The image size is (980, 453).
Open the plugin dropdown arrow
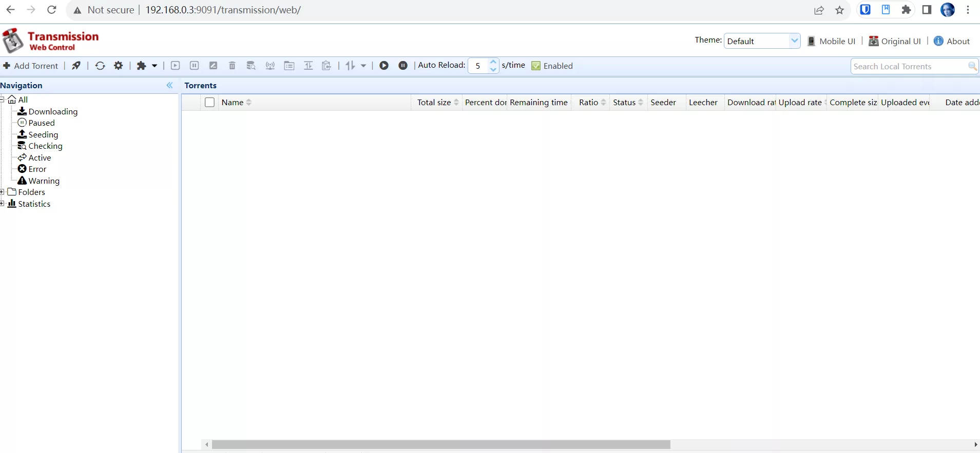click(154, 66)
